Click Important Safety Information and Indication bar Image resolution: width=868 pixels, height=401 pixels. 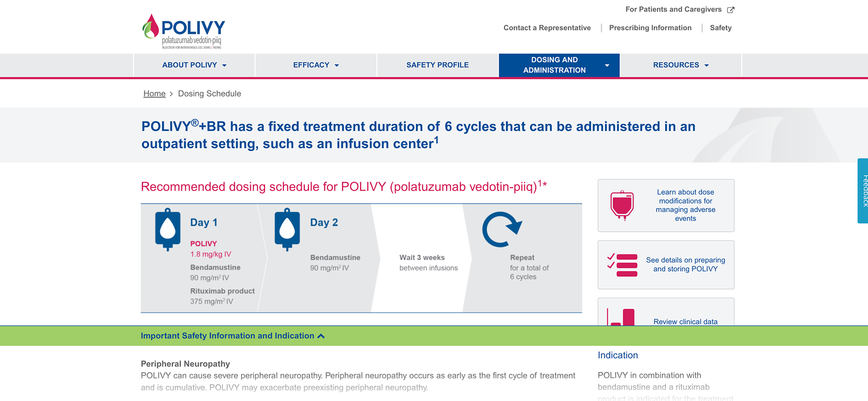(434, 336)
